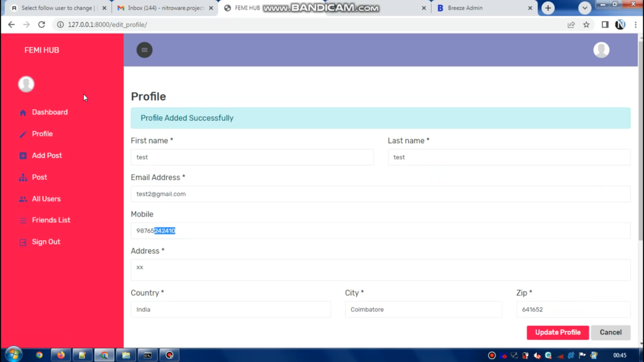This screenshot has height=362, width=644.
Task: Submit with the Update Profile button
Action: 558,332
